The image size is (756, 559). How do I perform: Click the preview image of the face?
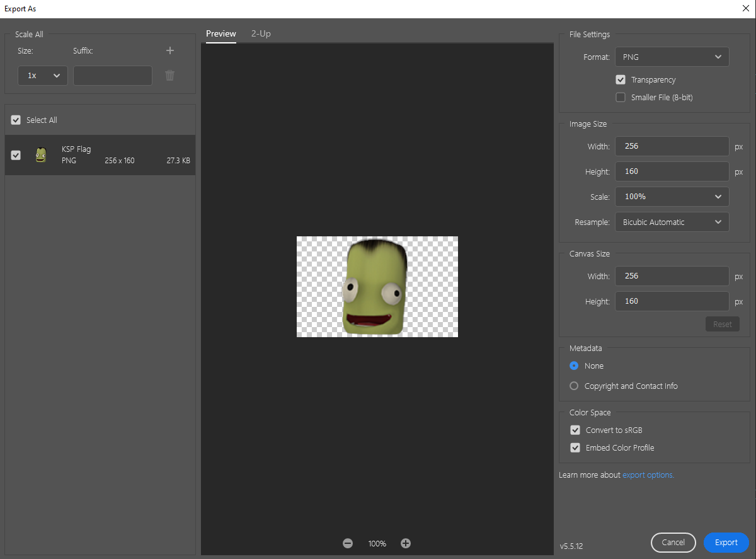coord(377,287)
